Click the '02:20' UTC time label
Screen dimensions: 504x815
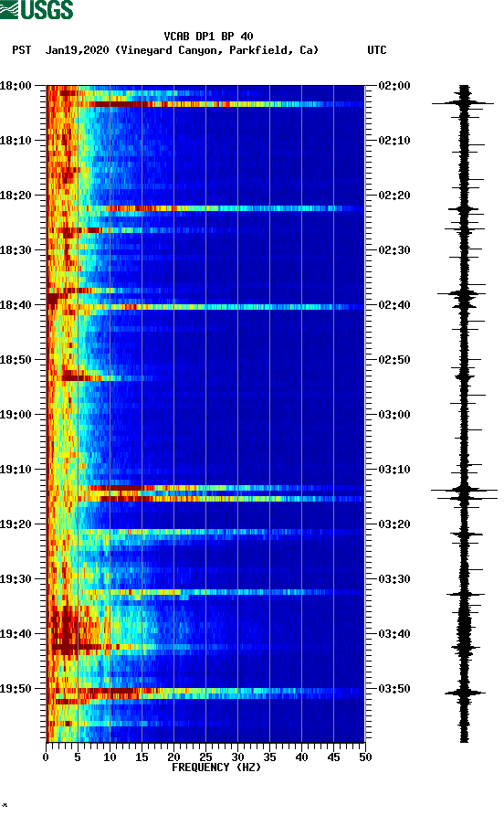click(x=394, y=196)
